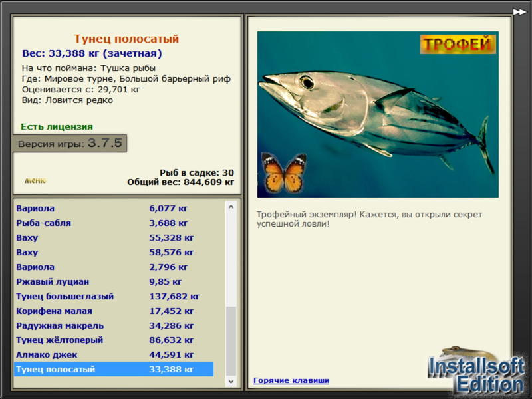The width and height of the screenshot is (532, 399).
Task: Click the fish list scrollbar thumb
Action: click(x=231, y=341)
